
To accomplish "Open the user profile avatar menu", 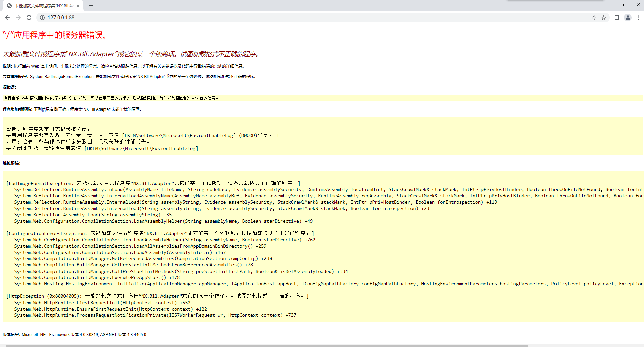I will tap(628, 18).
